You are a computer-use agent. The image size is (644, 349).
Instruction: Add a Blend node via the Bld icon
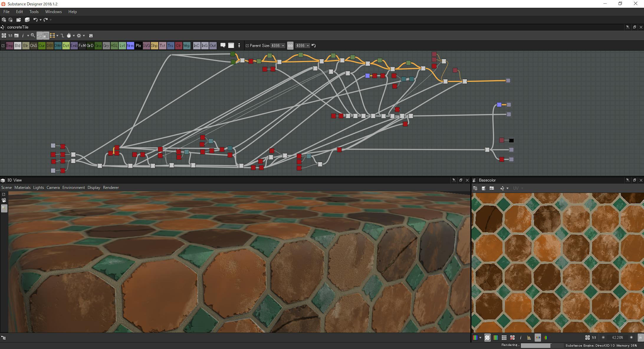[18, 46]
